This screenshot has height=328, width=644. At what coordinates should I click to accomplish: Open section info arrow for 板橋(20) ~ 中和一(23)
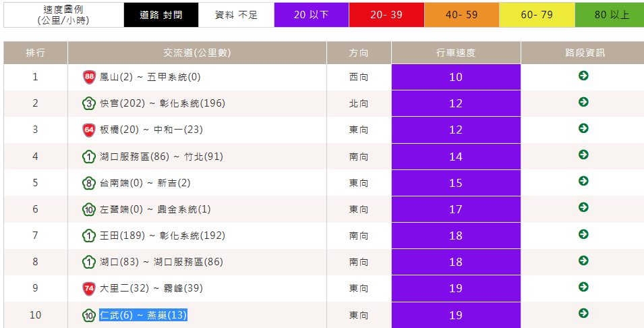[583, 128]
